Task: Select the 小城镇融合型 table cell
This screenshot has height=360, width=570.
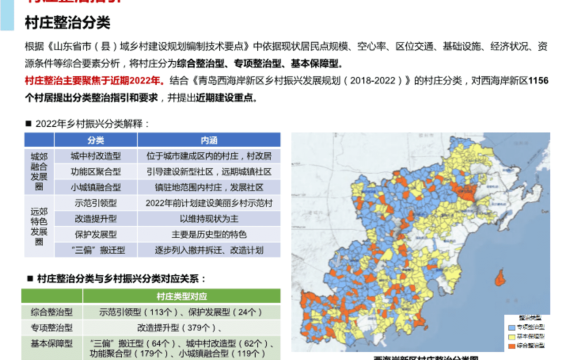Action: [96, 187]
